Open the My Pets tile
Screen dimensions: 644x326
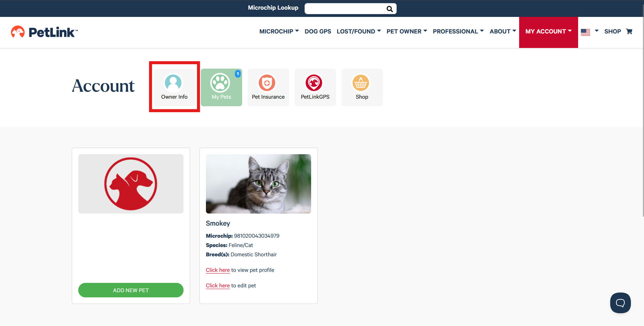[221, 87]
